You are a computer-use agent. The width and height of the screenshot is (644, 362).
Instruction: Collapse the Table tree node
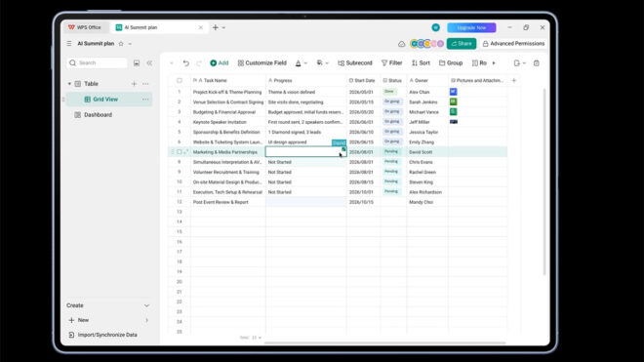(x=69, y=84)
